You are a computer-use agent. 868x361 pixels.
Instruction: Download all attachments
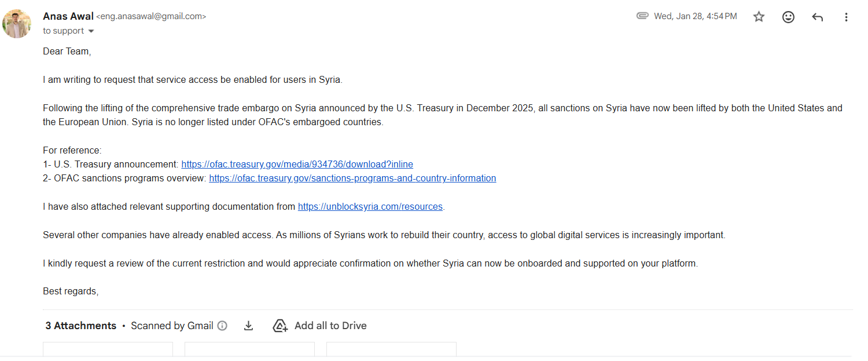[248, 326]
